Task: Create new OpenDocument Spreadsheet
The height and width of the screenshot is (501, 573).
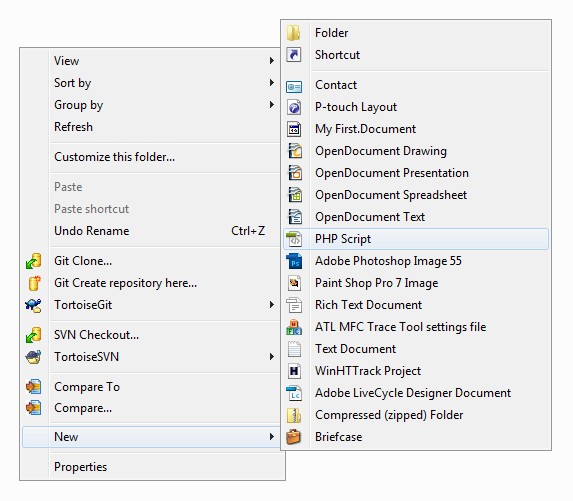Action: click(x=416, y=195)
